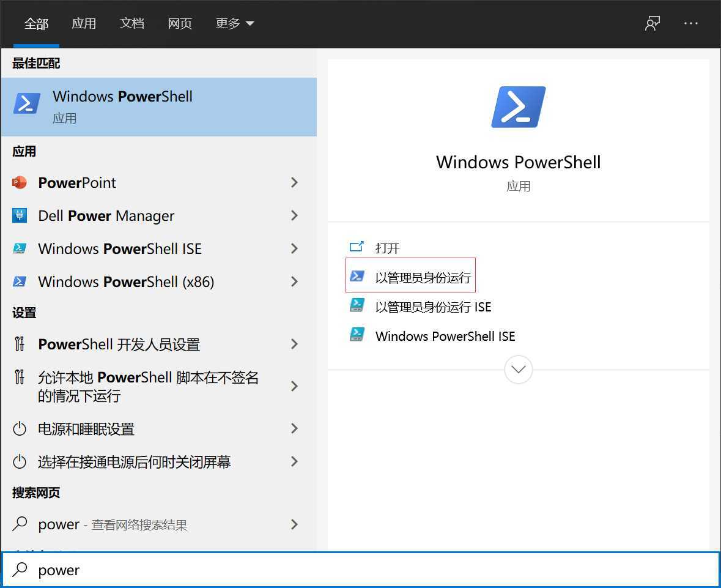Open Windows PowerShell (x86) label

coord(126,281)
